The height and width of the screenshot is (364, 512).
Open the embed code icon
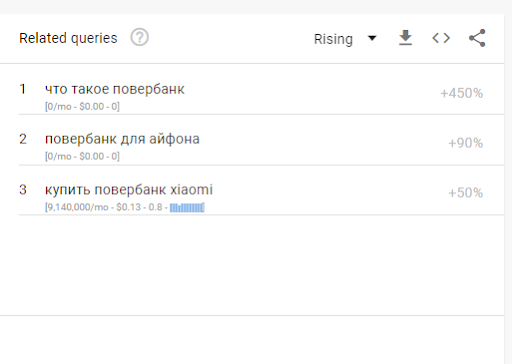[x=441, y=38]
